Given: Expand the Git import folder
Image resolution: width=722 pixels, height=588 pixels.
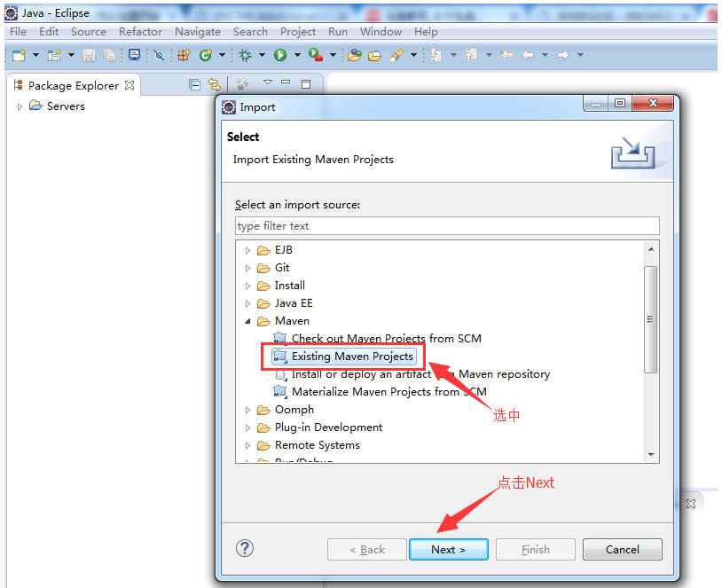Looking at the screenshot, I should pos(248,268).
